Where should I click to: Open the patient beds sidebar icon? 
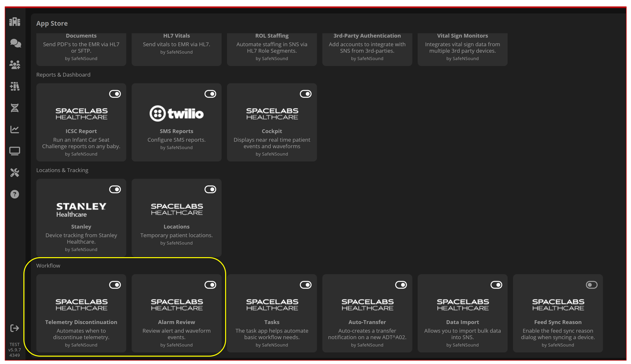click(x=15, y=86)
